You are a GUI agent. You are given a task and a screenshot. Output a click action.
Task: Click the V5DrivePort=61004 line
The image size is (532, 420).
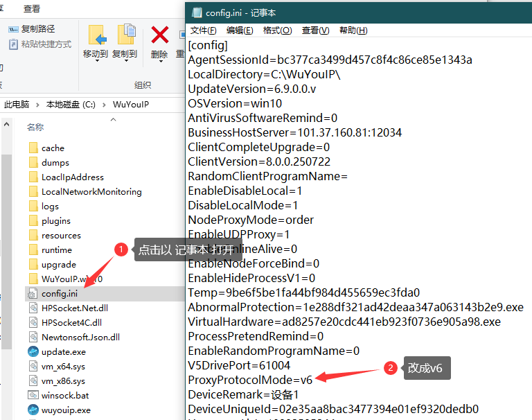pos(239,366)
